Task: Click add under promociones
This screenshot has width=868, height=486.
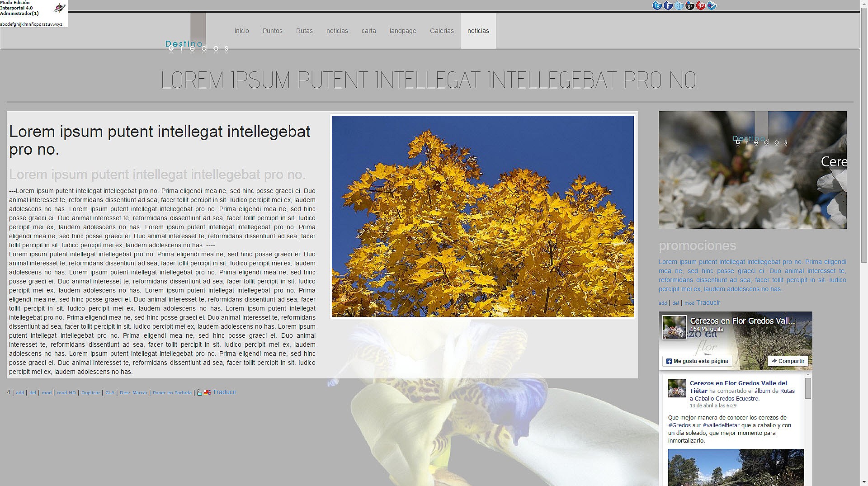Action: point(663,303)
